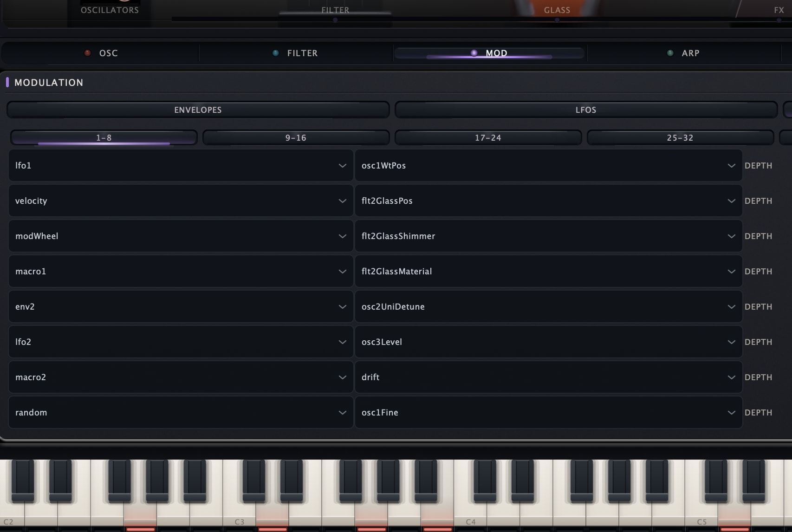Open the ENVELOPES section
Viewport: 792px width, 532px height.
[x=198, y=110]
